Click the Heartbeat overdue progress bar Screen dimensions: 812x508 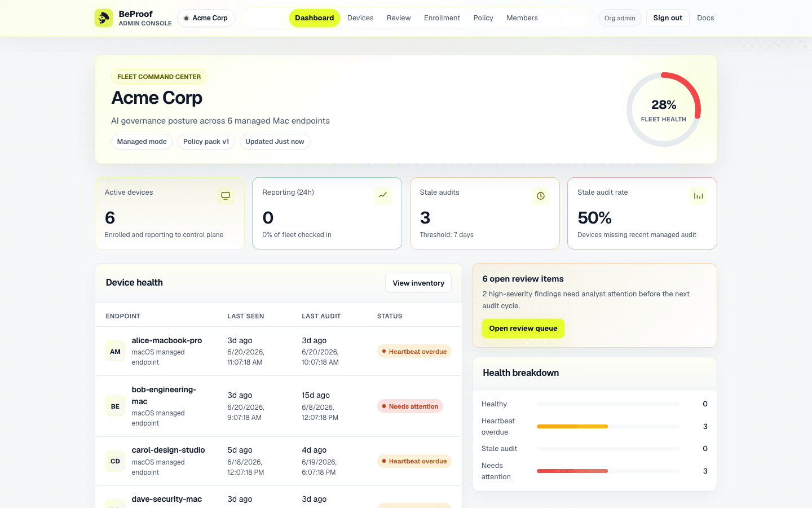[x=608, y=427]
